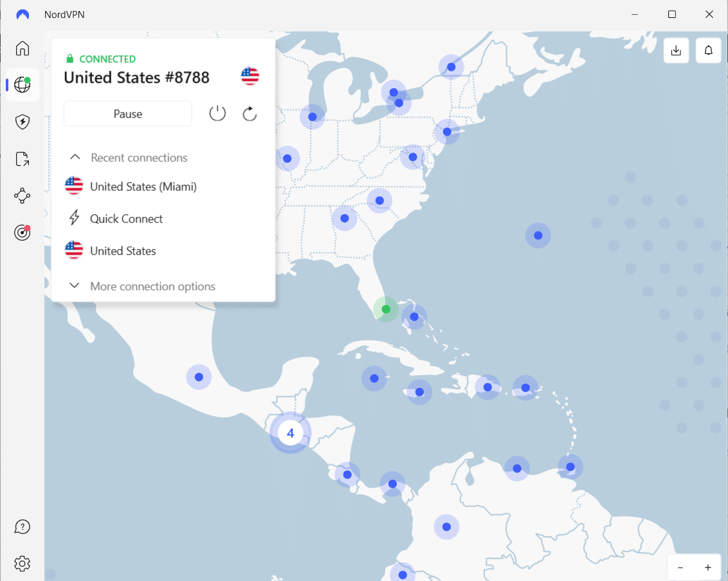Select the Atlanta server dot
This screenshot has height=581, width=728.
point(345,218)
